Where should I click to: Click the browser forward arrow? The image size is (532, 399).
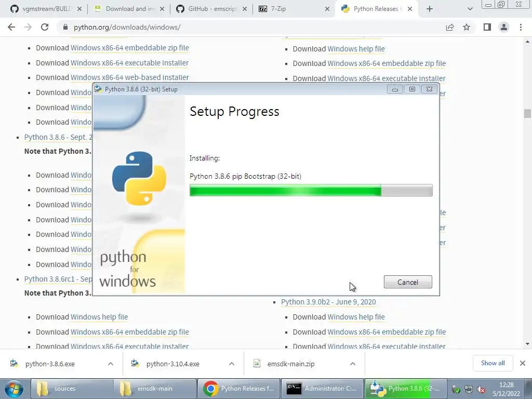(28, 27)
